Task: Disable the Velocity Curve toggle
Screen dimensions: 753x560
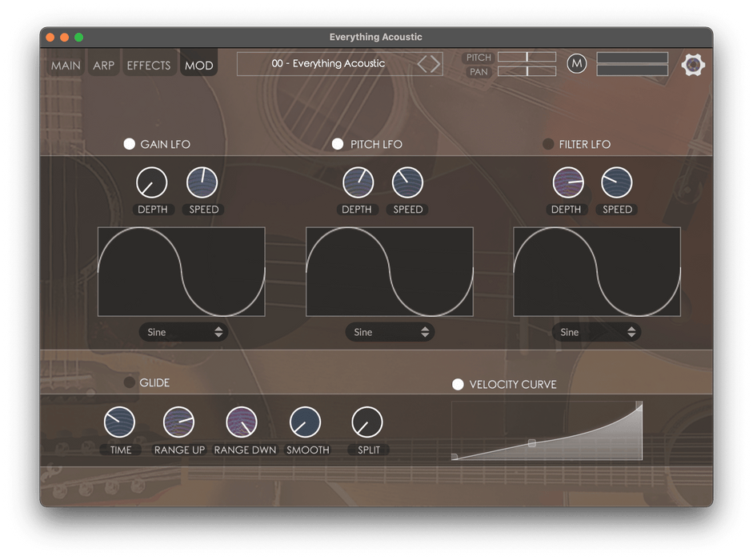Action: point(458,385)
